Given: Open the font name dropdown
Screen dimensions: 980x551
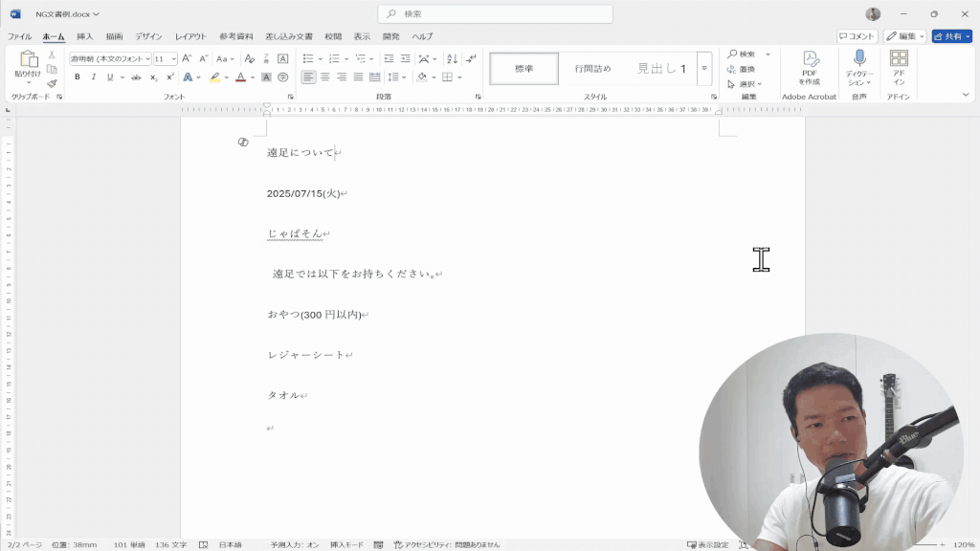Looking at the screenshot, I should [x=147, y=59].
